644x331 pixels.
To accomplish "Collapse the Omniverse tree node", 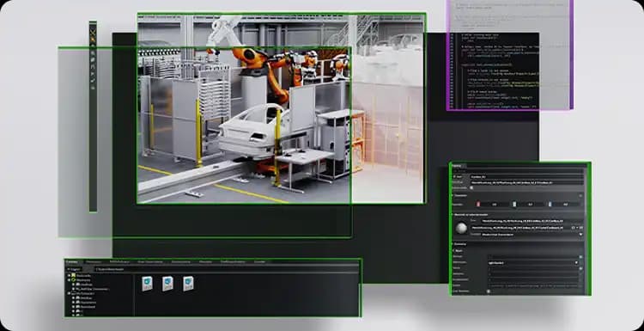I will coord(69,280).
